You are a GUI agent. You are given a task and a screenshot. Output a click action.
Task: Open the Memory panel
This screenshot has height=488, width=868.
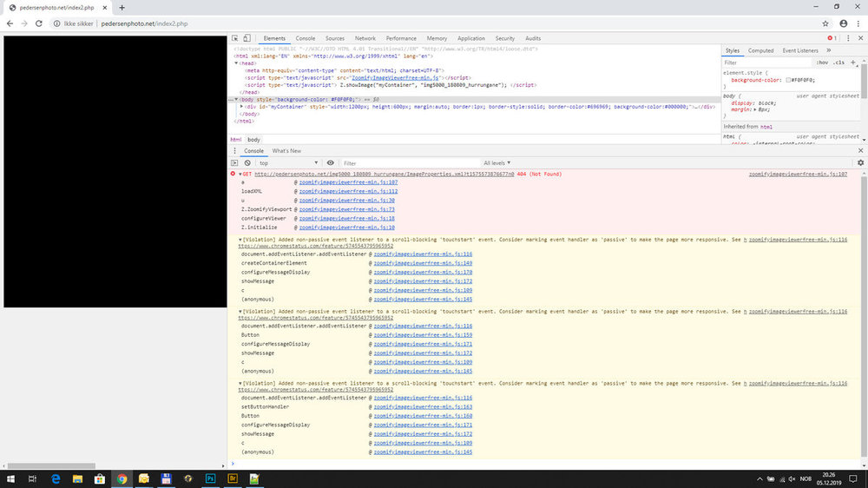pos(437,38)
